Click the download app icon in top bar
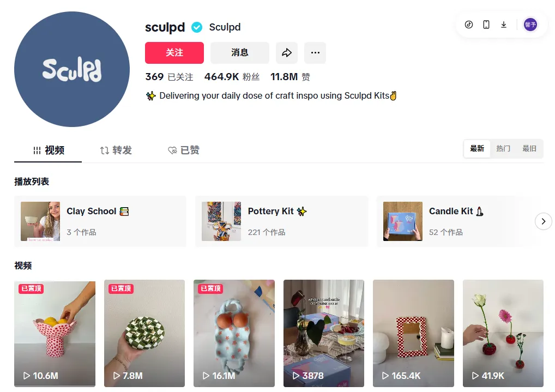The image size is (555, 392). (504, 25)
